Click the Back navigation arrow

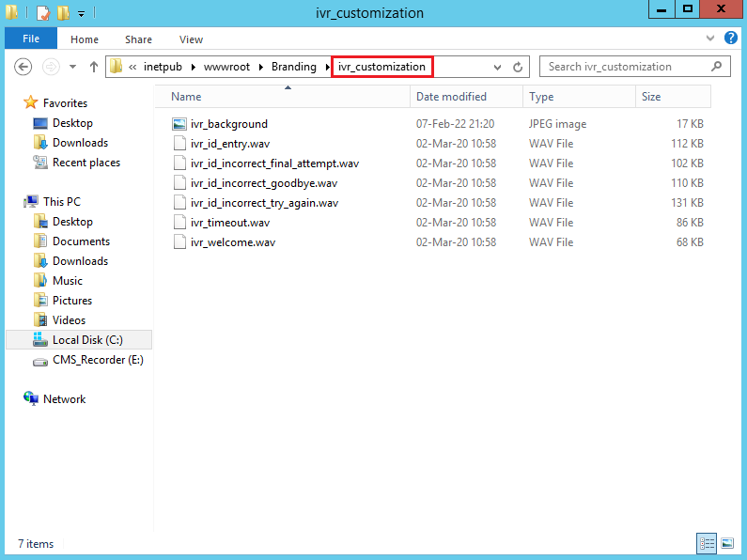24,67
